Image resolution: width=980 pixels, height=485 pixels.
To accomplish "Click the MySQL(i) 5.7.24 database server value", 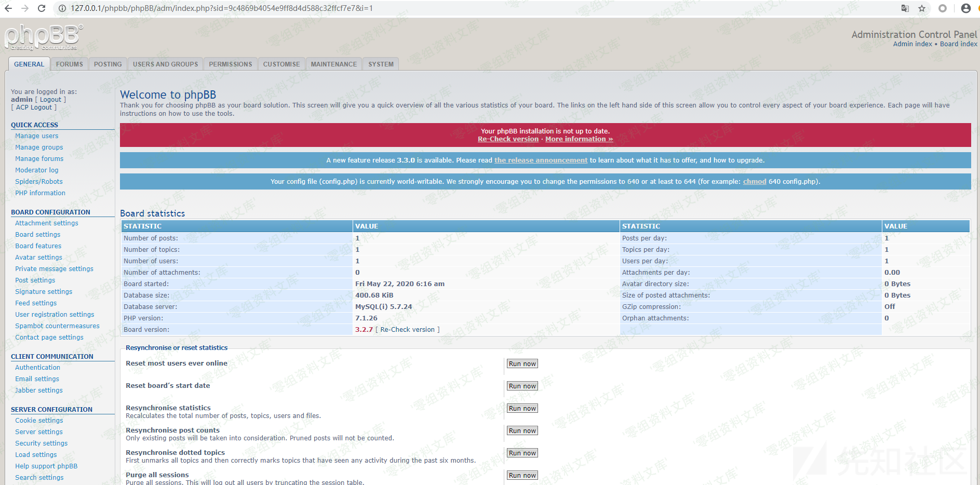I will [383, 307].
